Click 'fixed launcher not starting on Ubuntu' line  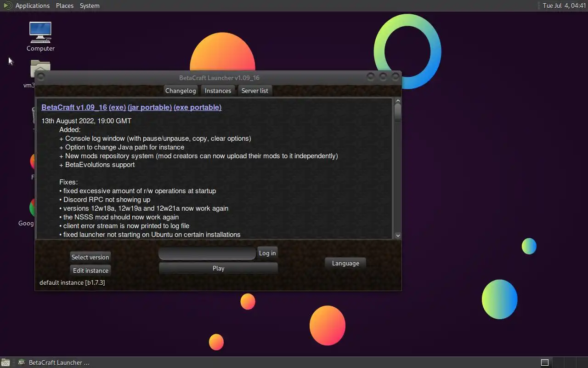point(150,235)
